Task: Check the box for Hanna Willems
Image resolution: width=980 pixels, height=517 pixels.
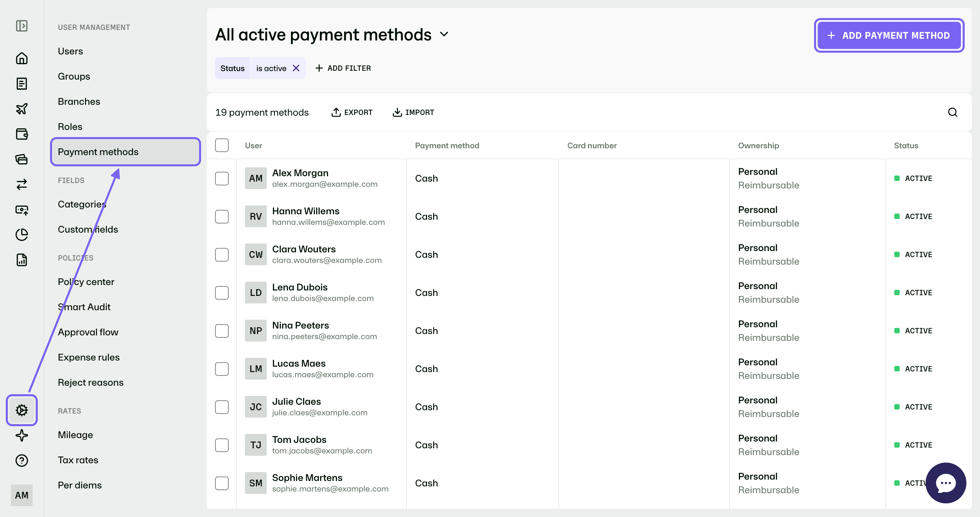Action: (x=222, y=216)
